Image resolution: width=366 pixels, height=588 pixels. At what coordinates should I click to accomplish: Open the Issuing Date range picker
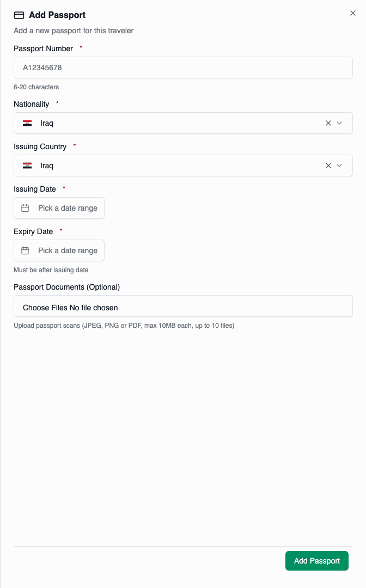(x=59, y=208)
